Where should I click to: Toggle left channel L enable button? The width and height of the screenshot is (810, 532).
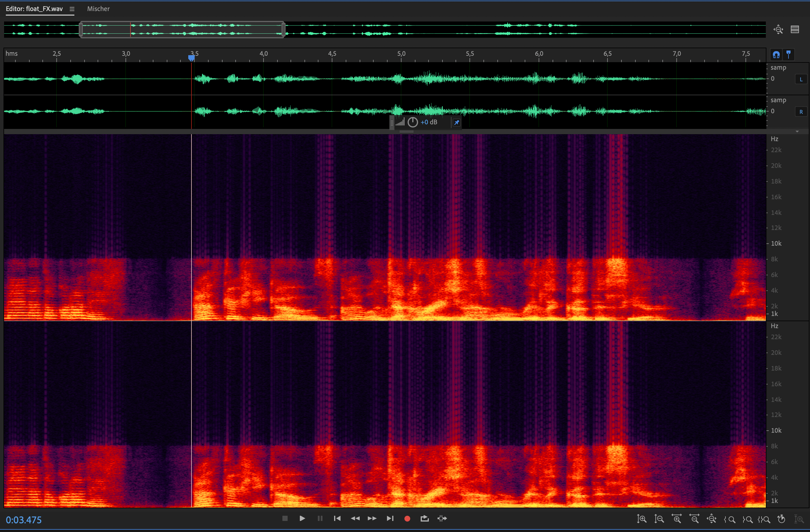801,79
